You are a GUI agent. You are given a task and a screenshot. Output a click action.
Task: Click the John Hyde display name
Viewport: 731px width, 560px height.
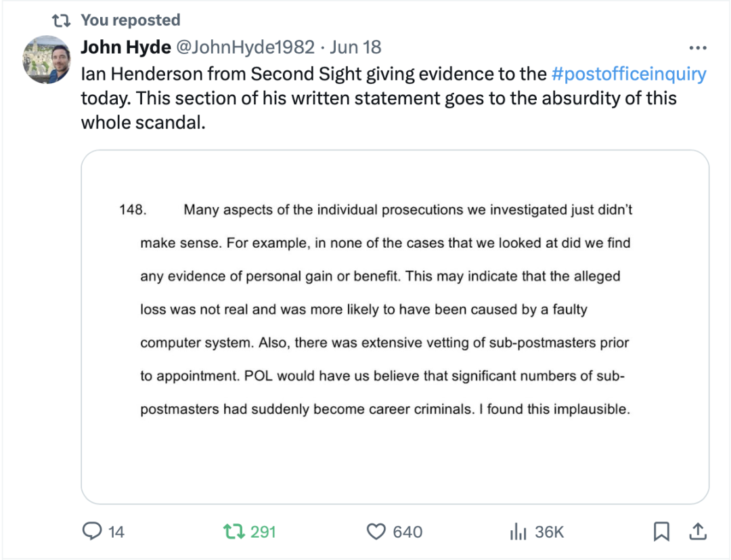coord(126,47)
